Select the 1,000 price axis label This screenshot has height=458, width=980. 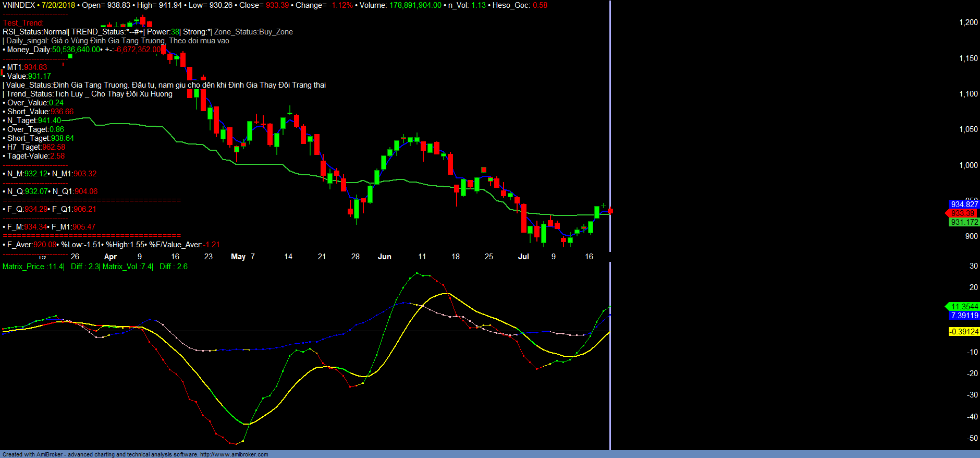pos(968,165)
